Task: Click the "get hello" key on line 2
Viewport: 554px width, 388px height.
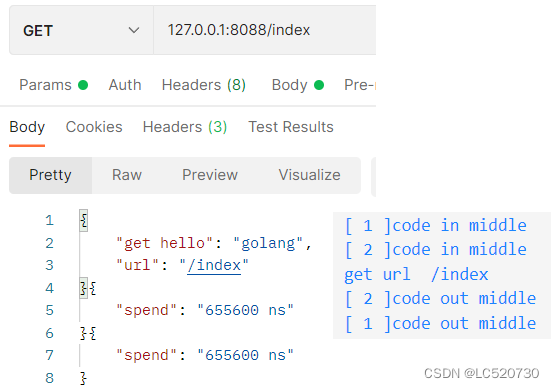Action: click(x=165, y=243)
